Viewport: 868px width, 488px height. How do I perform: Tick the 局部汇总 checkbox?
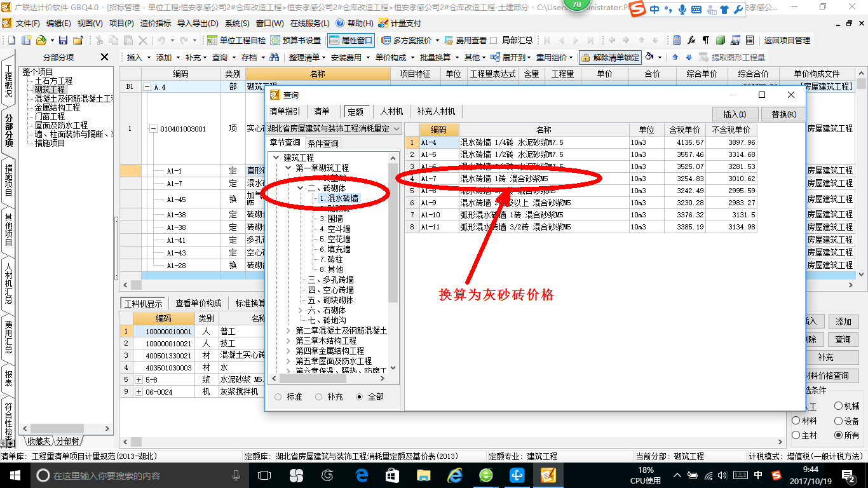point(494,40)
